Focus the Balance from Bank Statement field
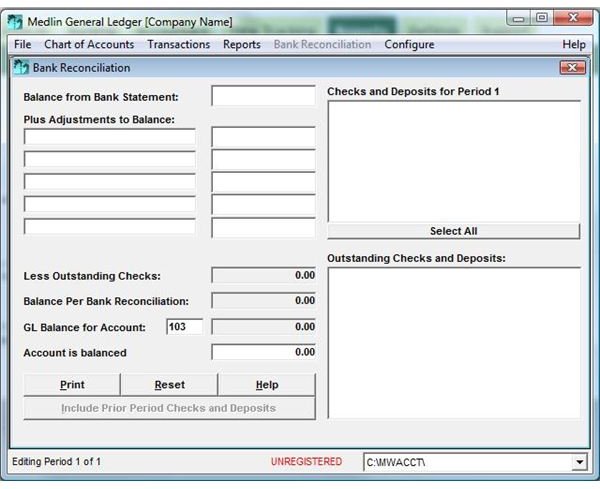This screenshot has height=489, width=600. pyautogui.click(x=264, y=96)
